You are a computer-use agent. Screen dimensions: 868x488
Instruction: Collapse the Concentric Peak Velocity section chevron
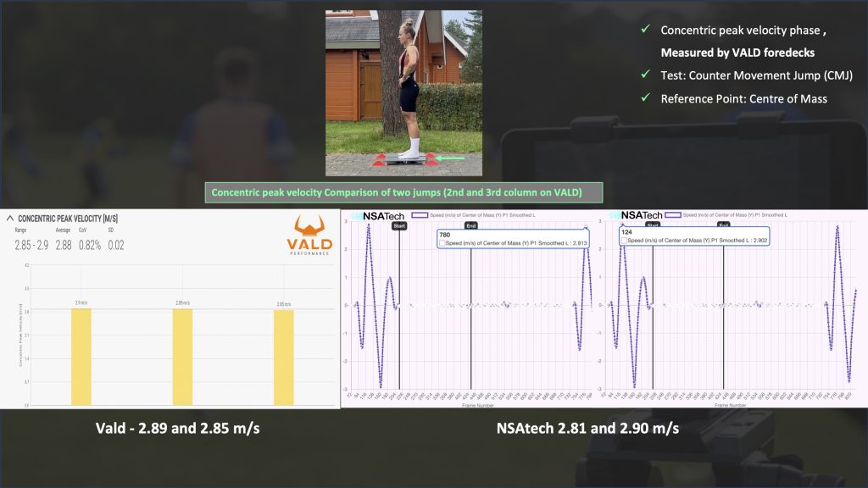coord(9,219)
